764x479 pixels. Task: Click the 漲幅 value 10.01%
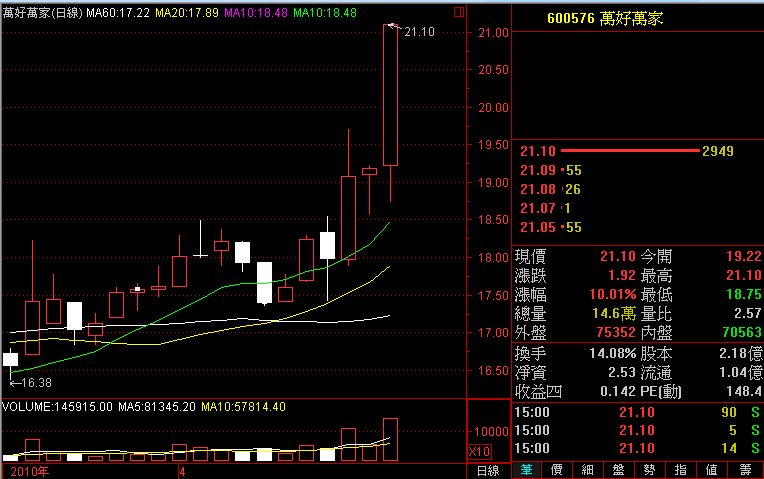(x=612, y=294)
